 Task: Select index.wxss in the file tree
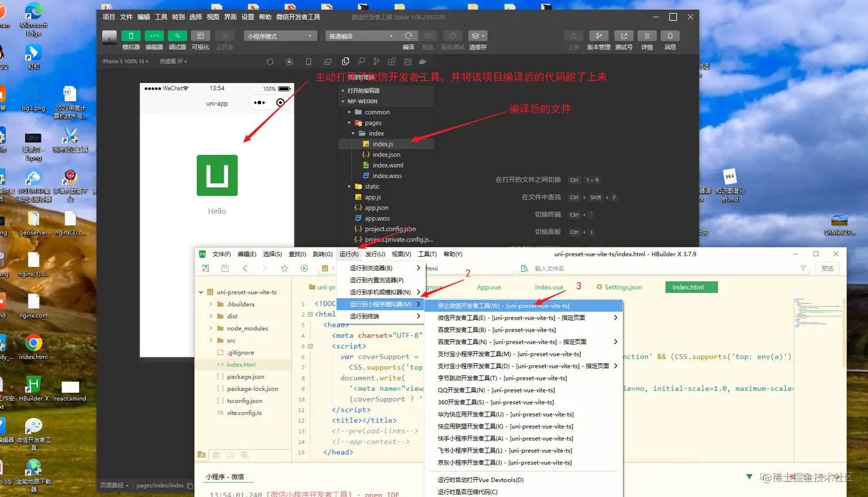386,176
